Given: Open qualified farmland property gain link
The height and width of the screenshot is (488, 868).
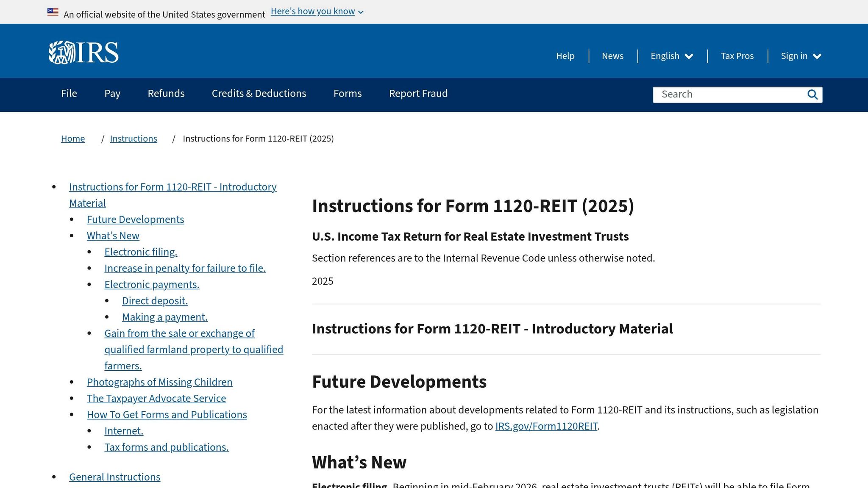Looking at the screenshot, I should pyautogui.click(x=194, y=349).
